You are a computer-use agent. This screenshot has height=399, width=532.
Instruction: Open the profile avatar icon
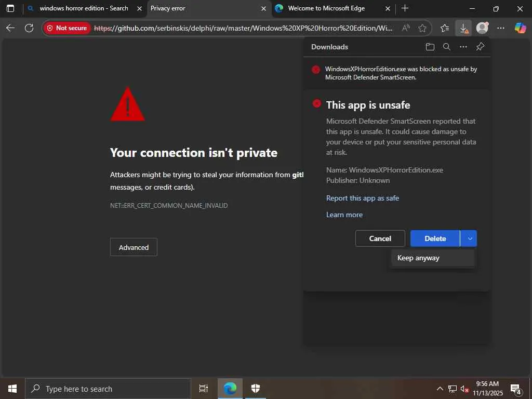482,28
